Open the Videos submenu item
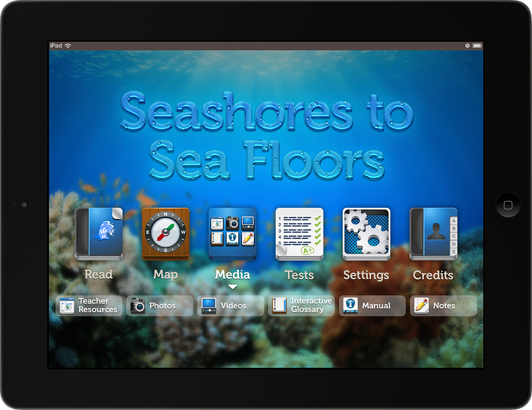The image size is (532, 410). [x=231, y=306]
